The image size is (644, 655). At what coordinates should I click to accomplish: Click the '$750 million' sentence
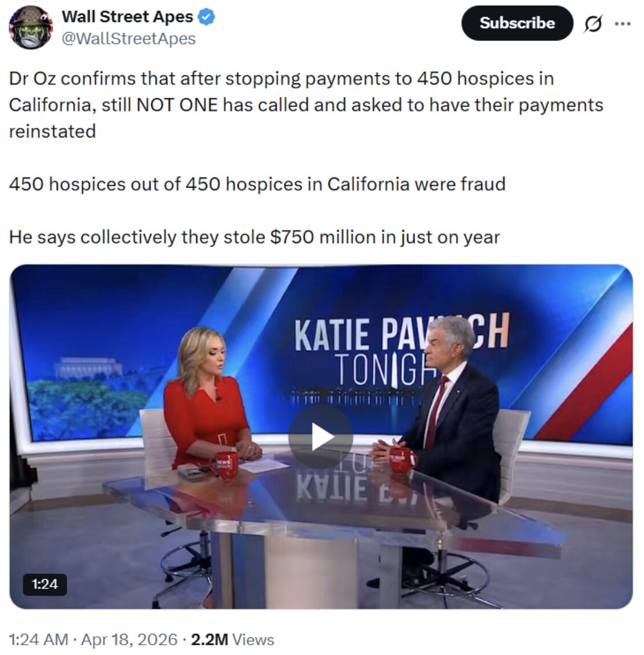click(x=254, y=237)
